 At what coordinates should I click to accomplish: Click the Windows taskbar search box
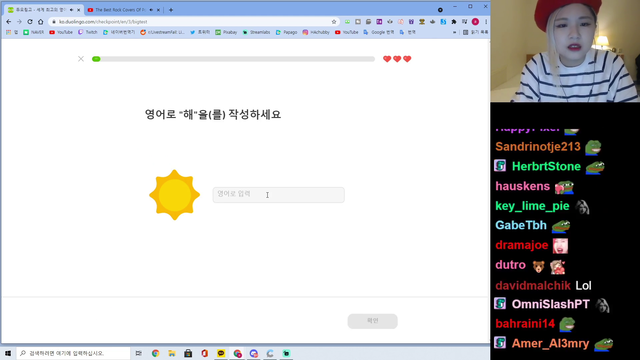pyautogui.click(x=73, y=353)
